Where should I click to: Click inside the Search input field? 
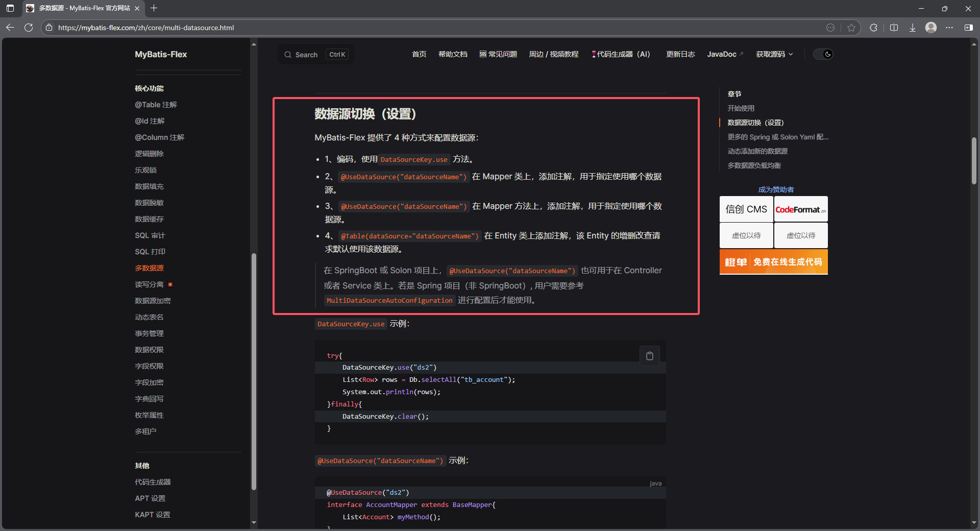pyautogui.click(x=311, y=54)
